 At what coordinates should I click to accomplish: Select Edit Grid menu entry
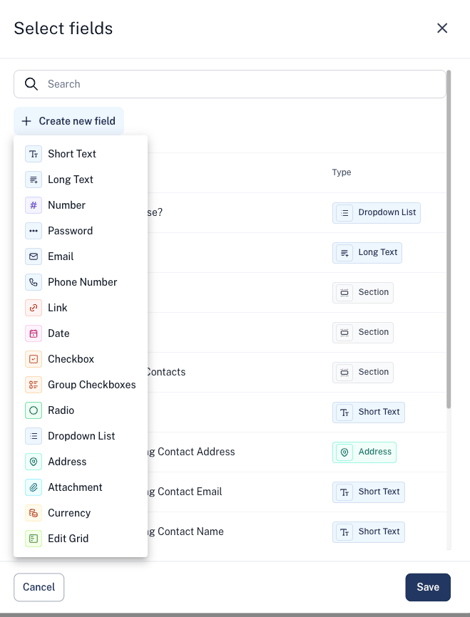click(80, 538)
